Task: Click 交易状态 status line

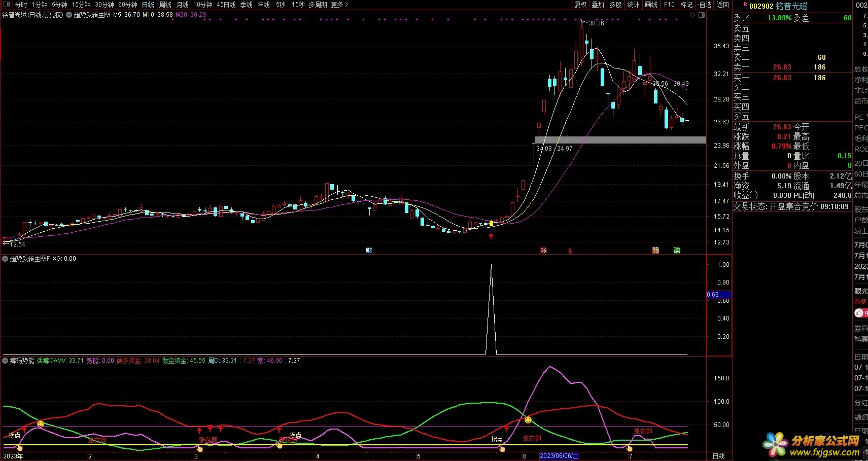Action: click(790, 206)
